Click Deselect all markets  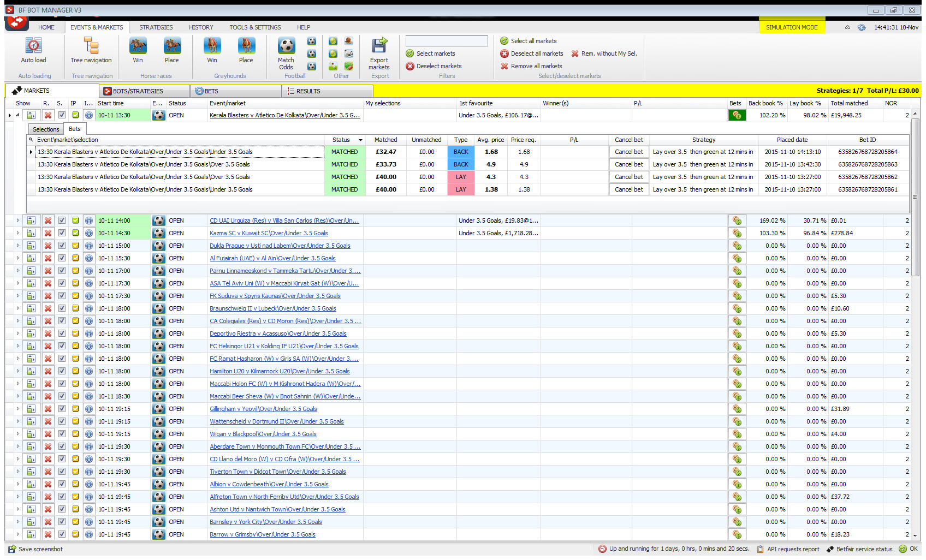click(x=532, y=53)
